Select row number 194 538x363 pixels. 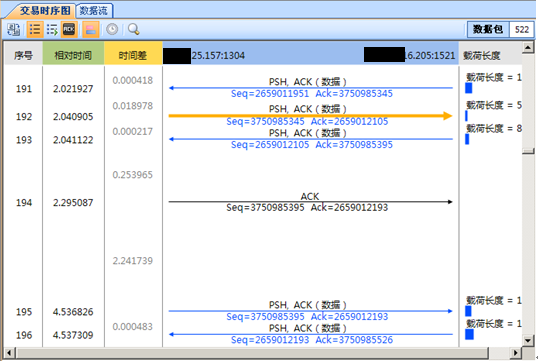click(x=24, y=203)
